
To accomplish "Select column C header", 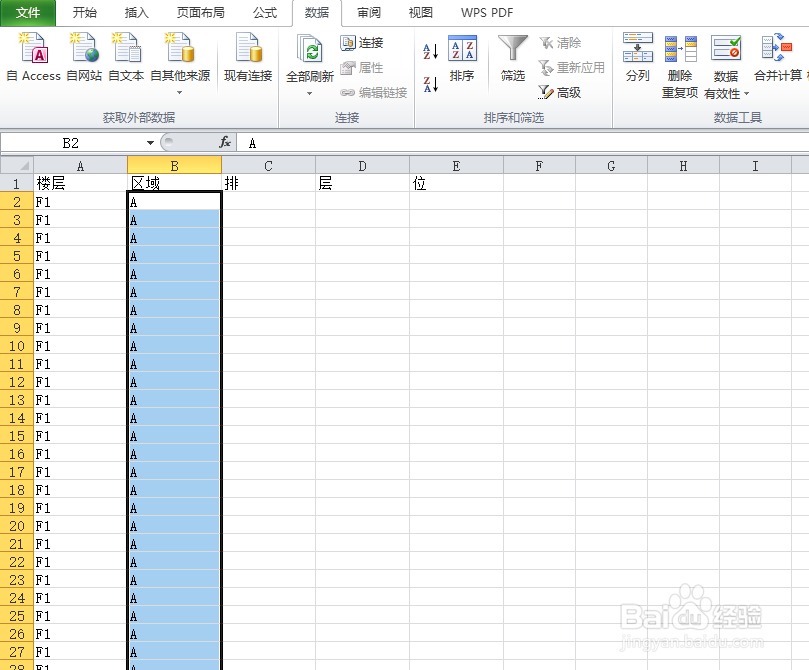I will coord(268,166).
